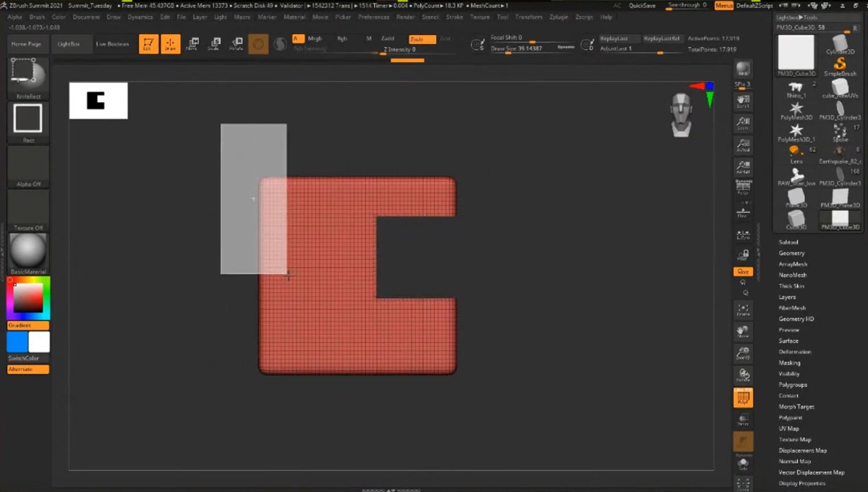Expand the Deformation subpalette

[794, 352]
